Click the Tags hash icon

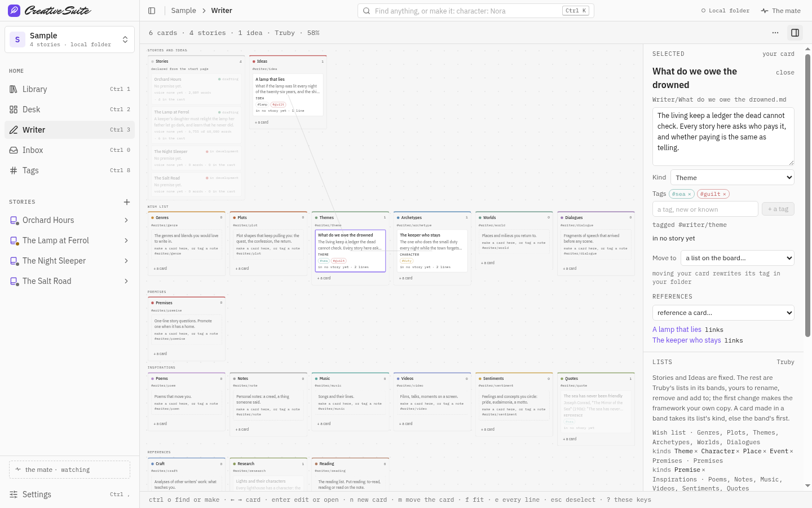[x=14, y=170]
